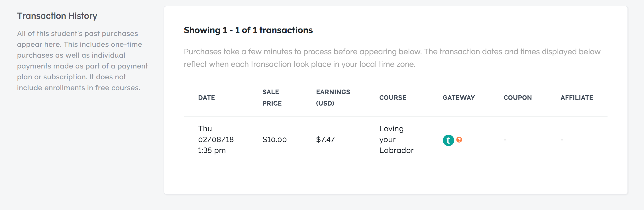Image resolution: width=644 pixels, height=210 pixels.
Task: Click the Transaction History section heading
Action: (57, 16)
